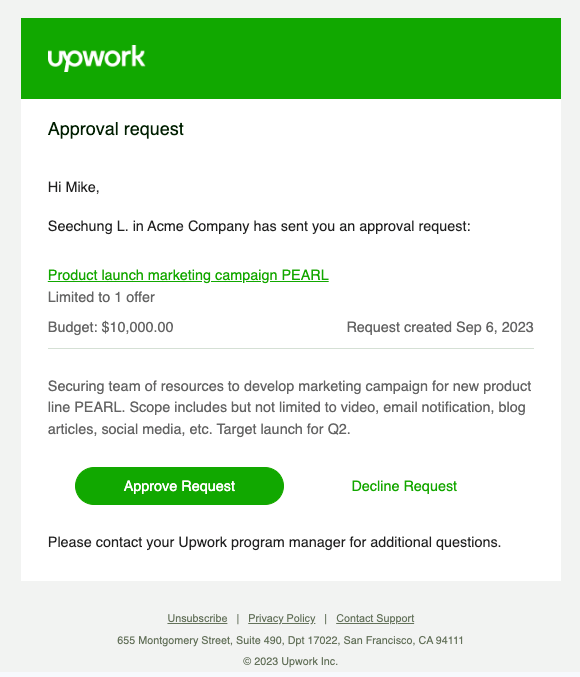580x677 pixels.
Task: Click the Unsubscribe footer link
Action: tap(197, 618)
